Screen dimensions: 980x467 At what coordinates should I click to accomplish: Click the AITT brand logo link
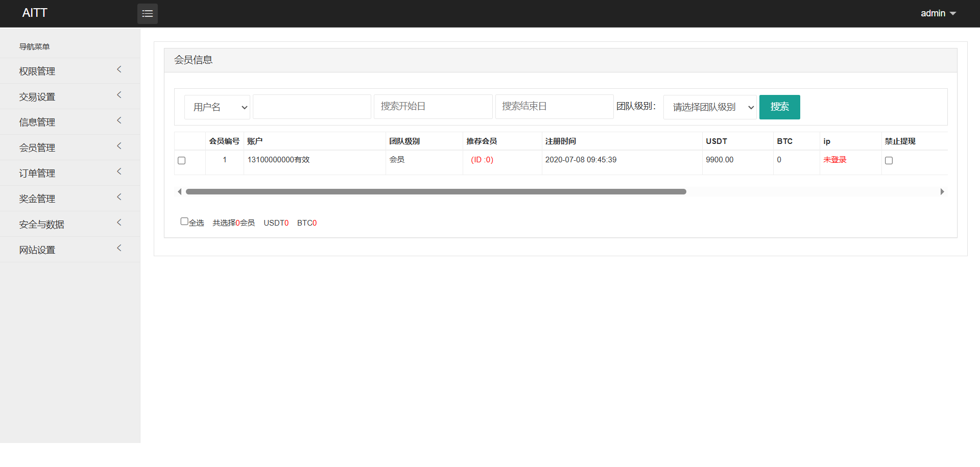(35, 13)
